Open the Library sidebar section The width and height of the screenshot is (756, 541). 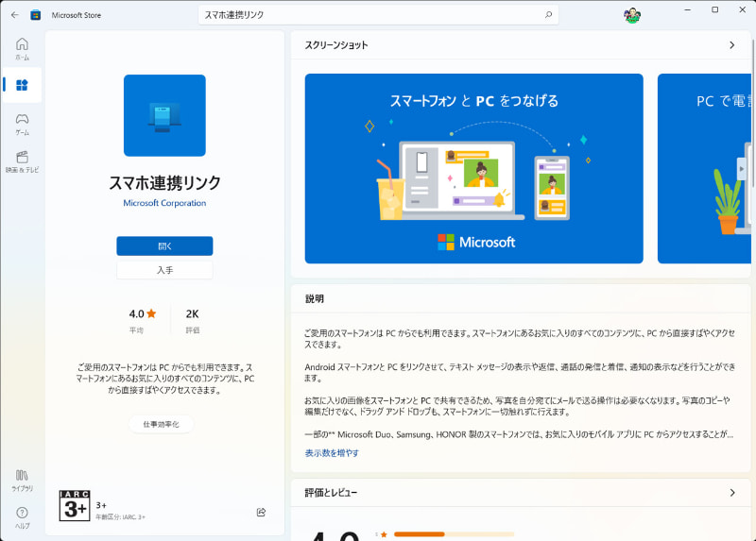point(22,481)
